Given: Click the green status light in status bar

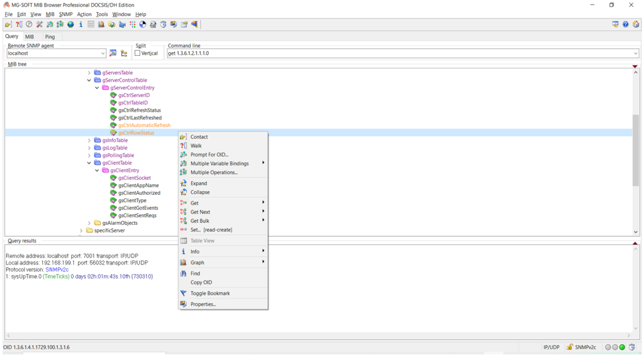Looking at the screenshot, I should (x=622, y=347).
